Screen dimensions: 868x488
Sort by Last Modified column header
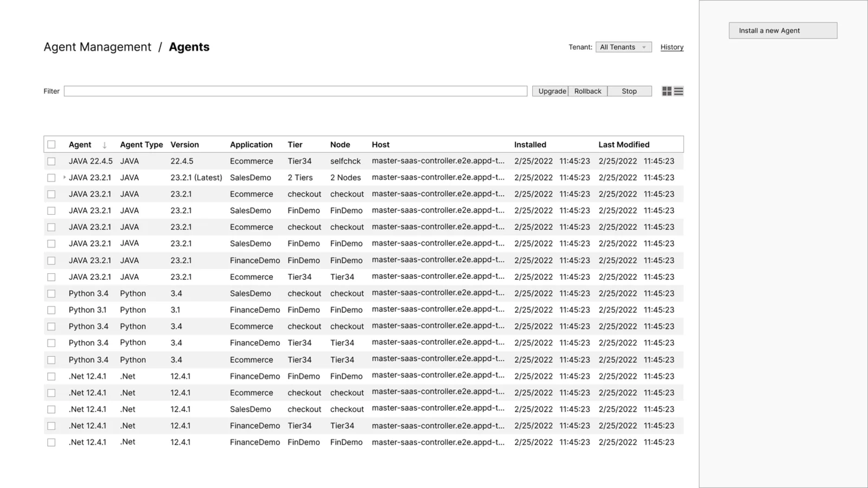pyautogui.click(x=624, y=145)
